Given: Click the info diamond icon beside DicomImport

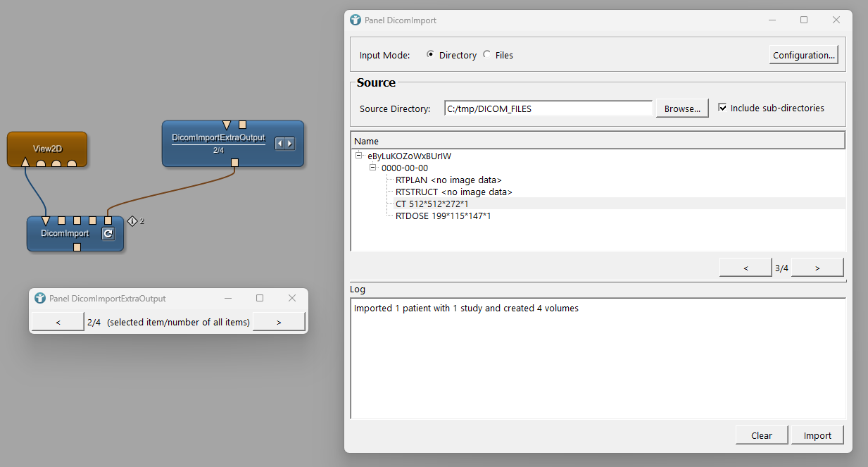Looking at the screenshot, I should coord(132,221).
